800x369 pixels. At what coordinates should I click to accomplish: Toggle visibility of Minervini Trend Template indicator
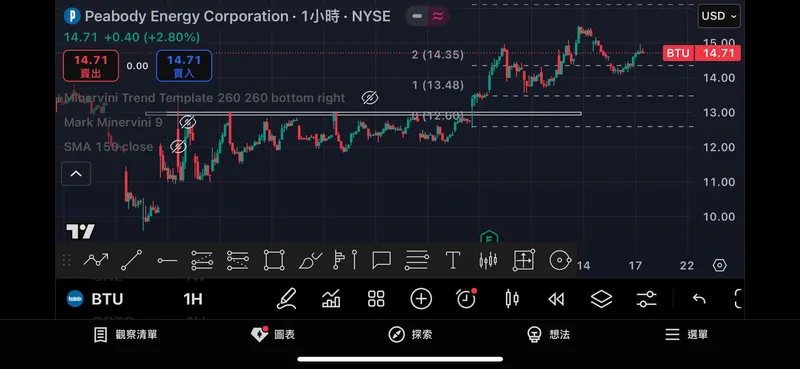pos(369,97)
